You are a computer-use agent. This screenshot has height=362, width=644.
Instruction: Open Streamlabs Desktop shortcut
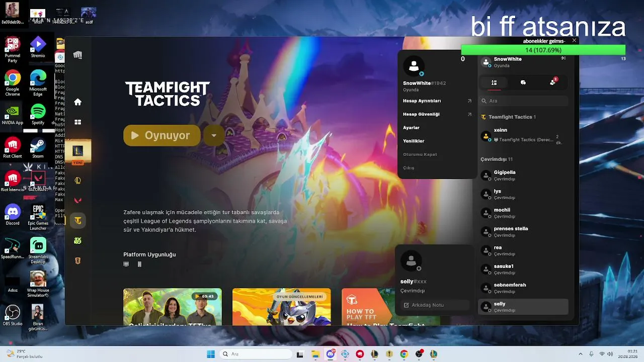pos(38,251)
